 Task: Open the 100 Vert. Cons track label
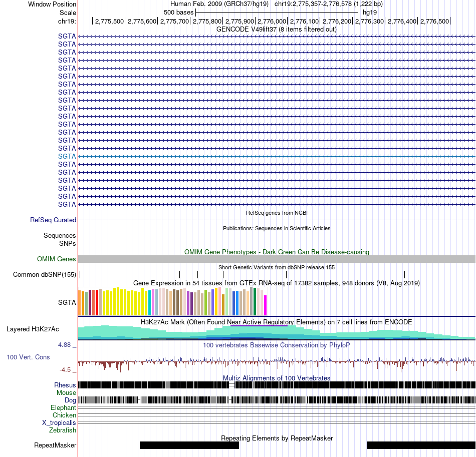[28, 357]
